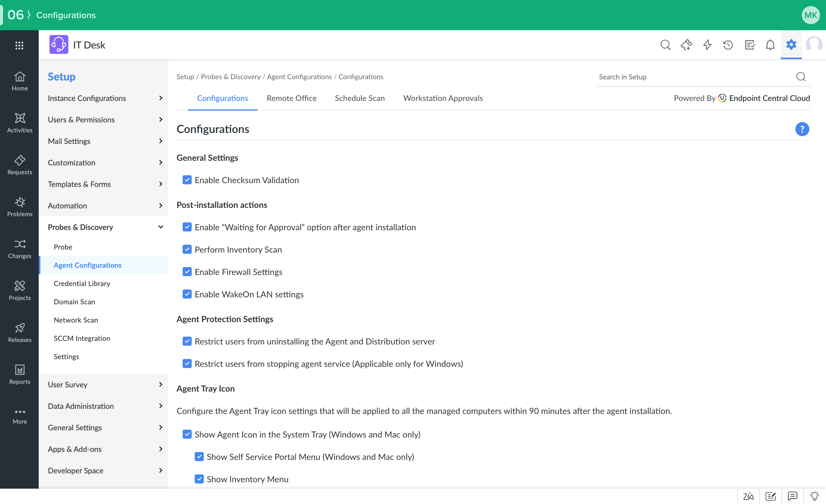The height and width of the screenshot is (504, 826).
Task: Toggle Enable Waiting for Approval option checkbox
Action: point(187,227)
